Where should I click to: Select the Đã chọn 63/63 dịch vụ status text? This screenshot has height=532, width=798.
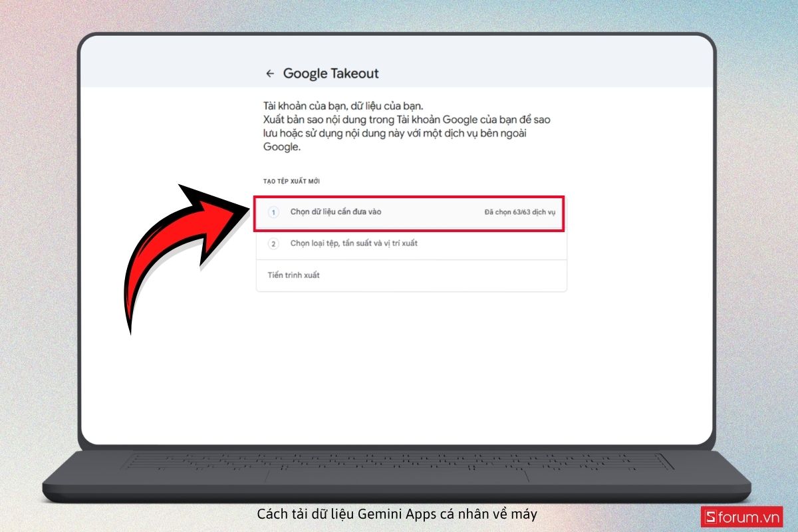tap(521, 213)
